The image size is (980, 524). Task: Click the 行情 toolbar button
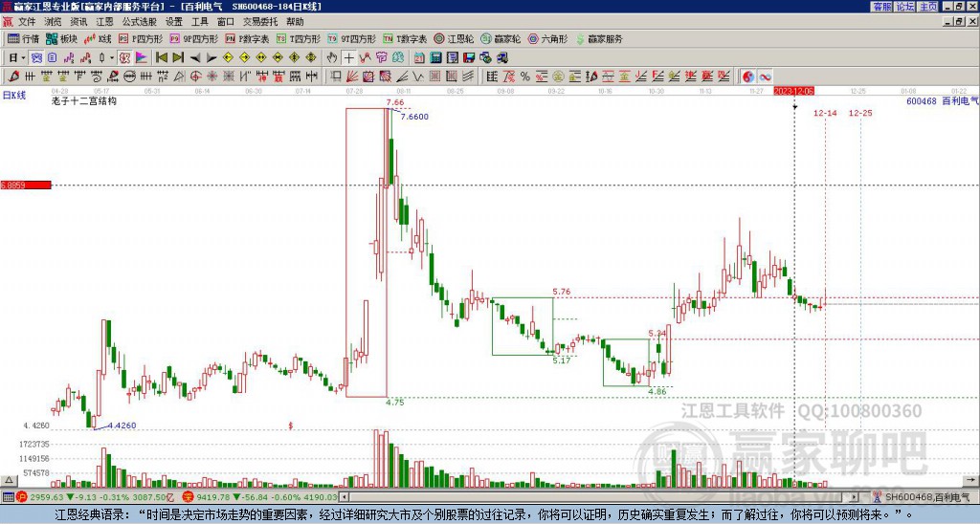(24, 38)
